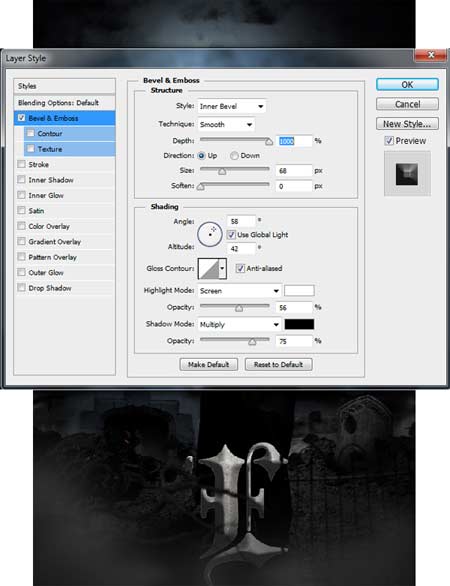Enable the Inner Shadow checkbox
450x586 pixels.
click(22, 179)
